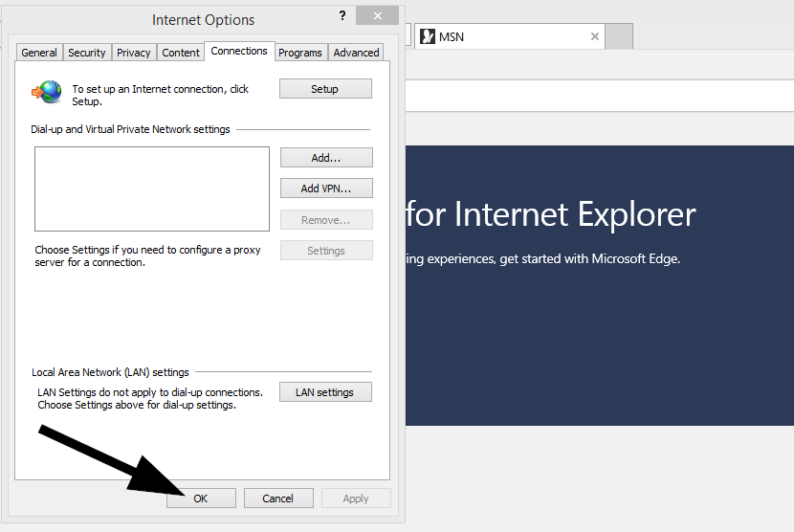Click 'get started with Microsoft Edge' text
This screenshot has height=532, width=794.
tap(590, 259)
